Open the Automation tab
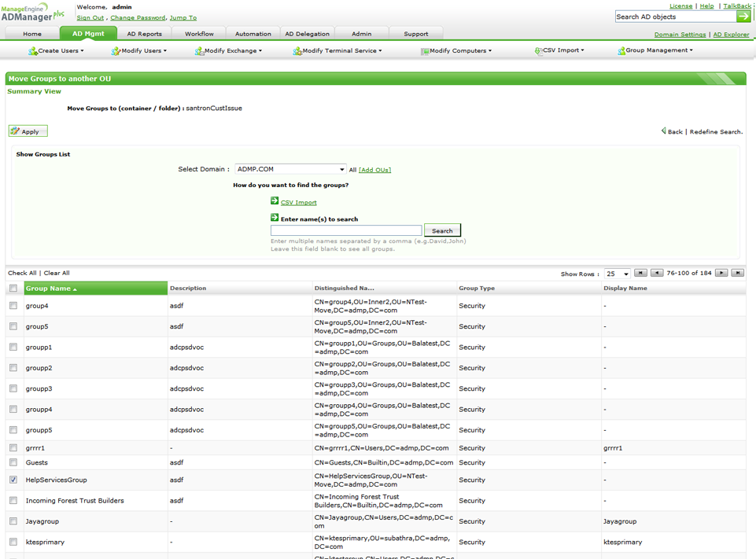The height and width of the screenshot is (559, 756). point(253,34)
